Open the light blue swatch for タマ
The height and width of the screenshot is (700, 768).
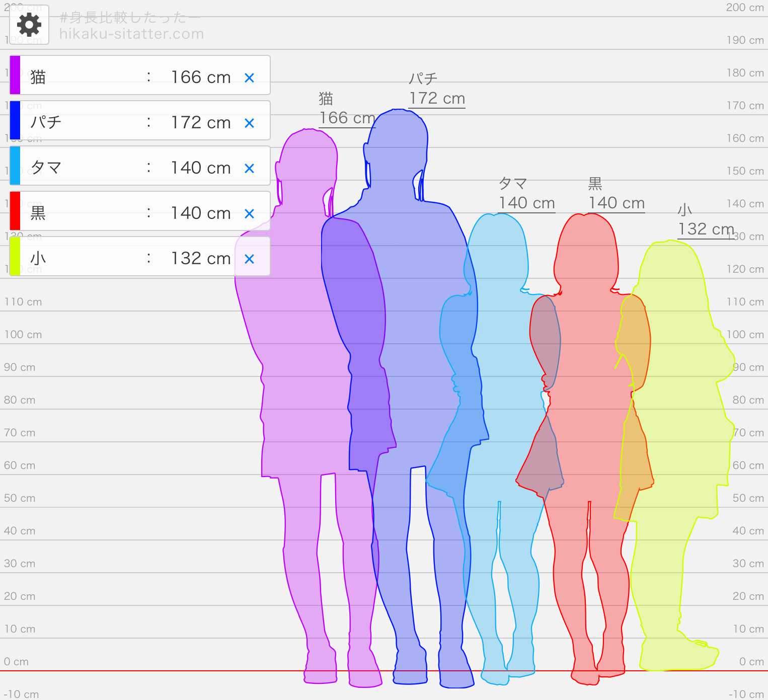pos(15,166)
